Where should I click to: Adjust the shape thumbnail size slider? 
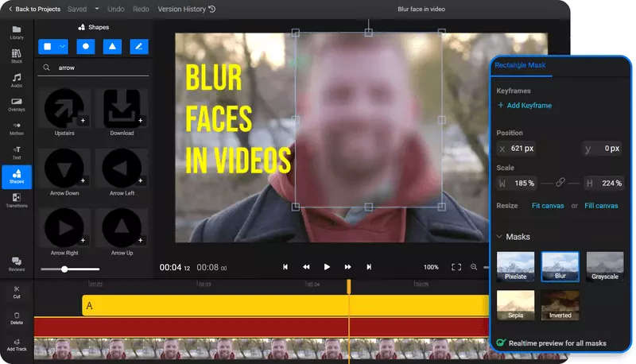coord(67,269)
